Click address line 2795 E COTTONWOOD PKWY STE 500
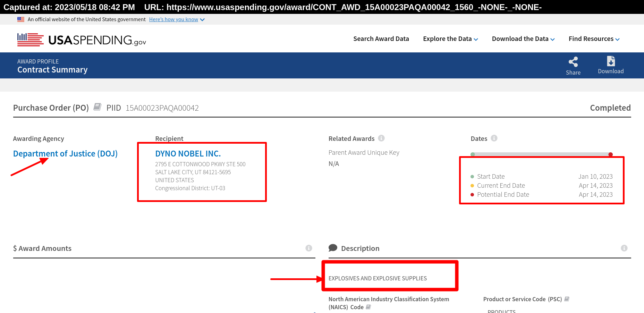Viewport: 644px width, 313px height. [x=200, y=164]
